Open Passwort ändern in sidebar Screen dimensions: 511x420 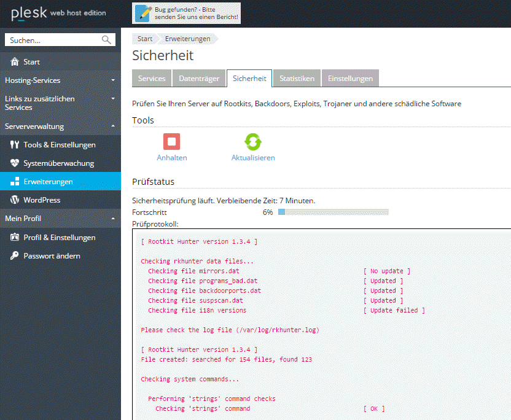click(x=60, y=256)
